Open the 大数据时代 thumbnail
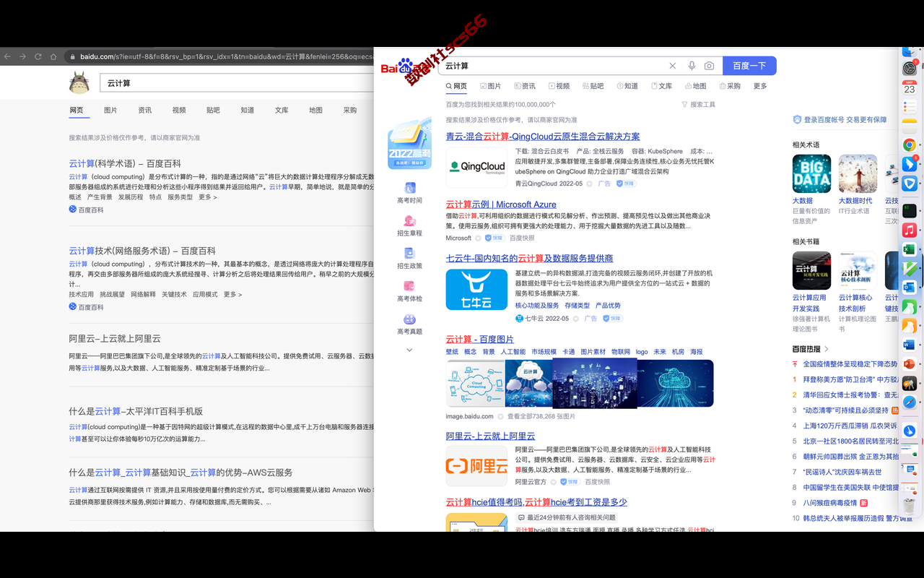This screenshot has width=924, height=578. tap(858, 174)
